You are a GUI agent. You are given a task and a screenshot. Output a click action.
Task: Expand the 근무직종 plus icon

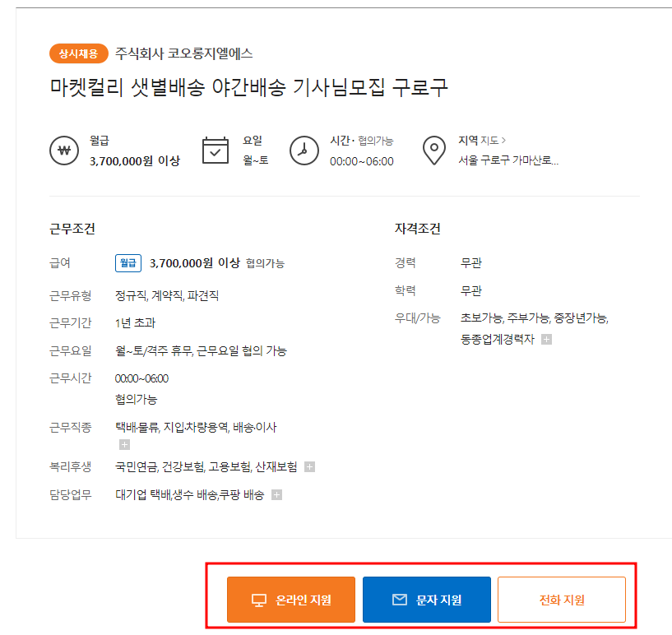tap(126, 443)
